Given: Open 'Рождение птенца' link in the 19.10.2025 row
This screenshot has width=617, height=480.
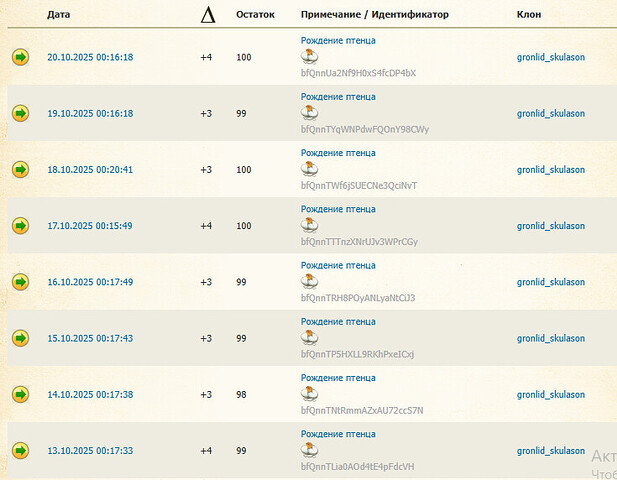Looking at the screenshot, I should point(338,97).
